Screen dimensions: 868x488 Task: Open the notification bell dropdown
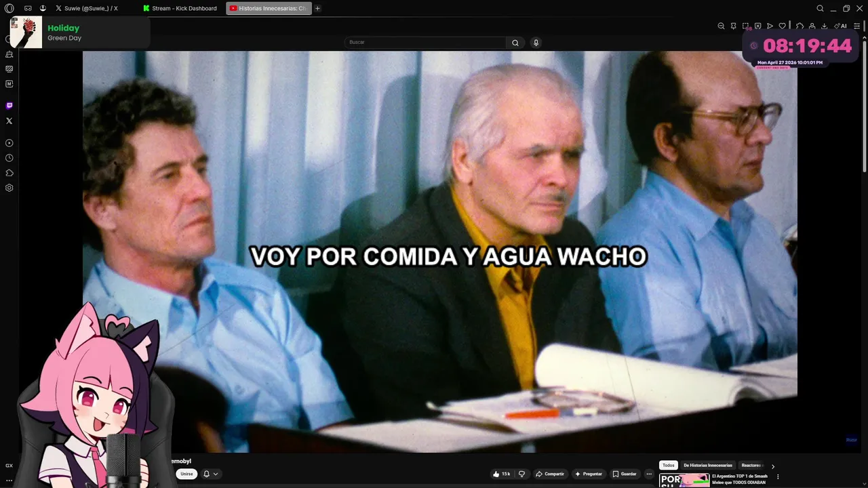(210, 474)
